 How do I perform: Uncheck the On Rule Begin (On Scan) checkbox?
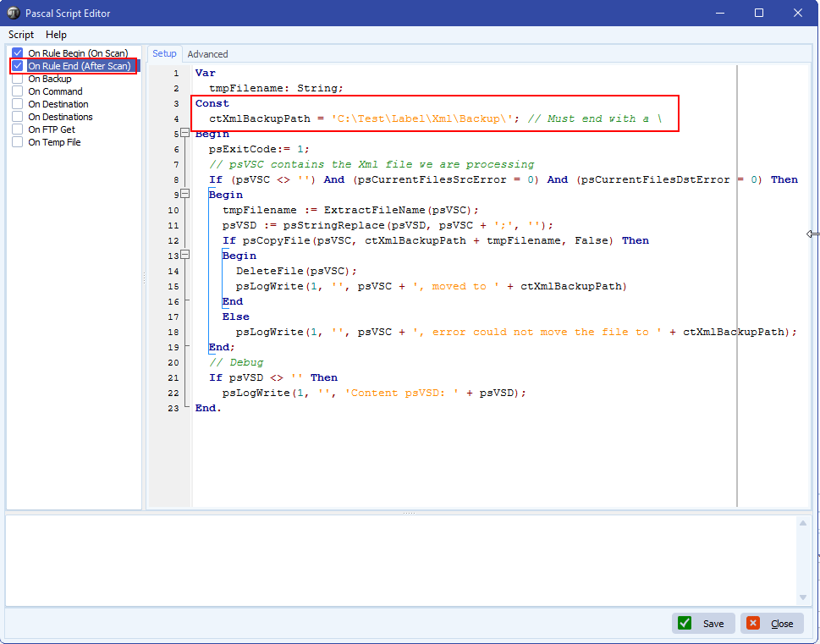point(18,53)
